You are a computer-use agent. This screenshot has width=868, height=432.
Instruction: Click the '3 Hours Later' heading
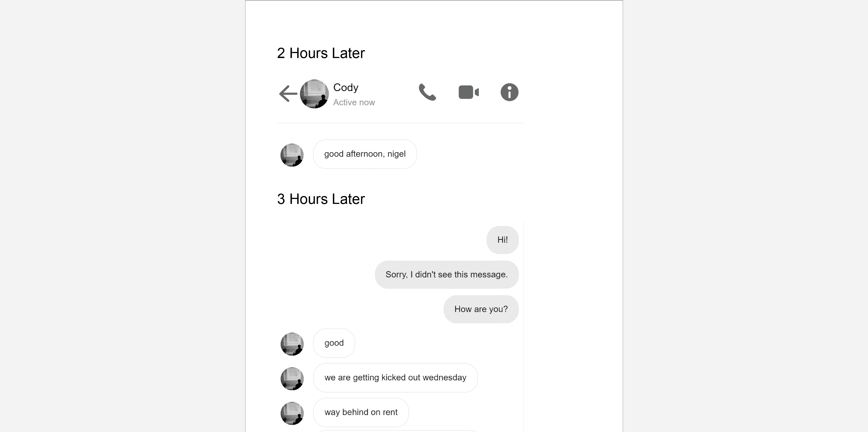click(321, 199)
